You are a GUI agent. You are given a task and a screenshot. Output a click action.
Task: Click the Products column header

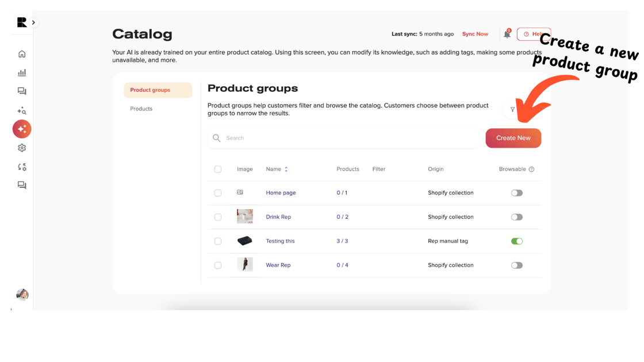pyautogui.click(x=348, y=169)
